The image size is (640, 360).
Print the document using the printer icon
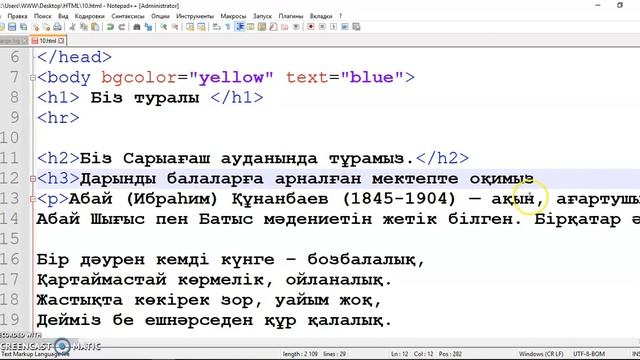click(58, 27)
